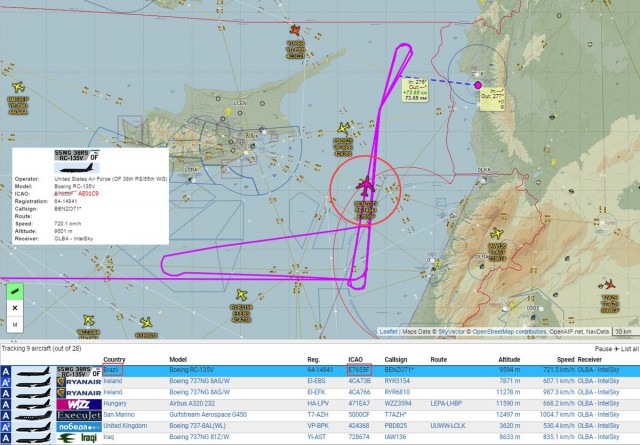Click the Iraqi Airways logo in the list

(79, 438)
